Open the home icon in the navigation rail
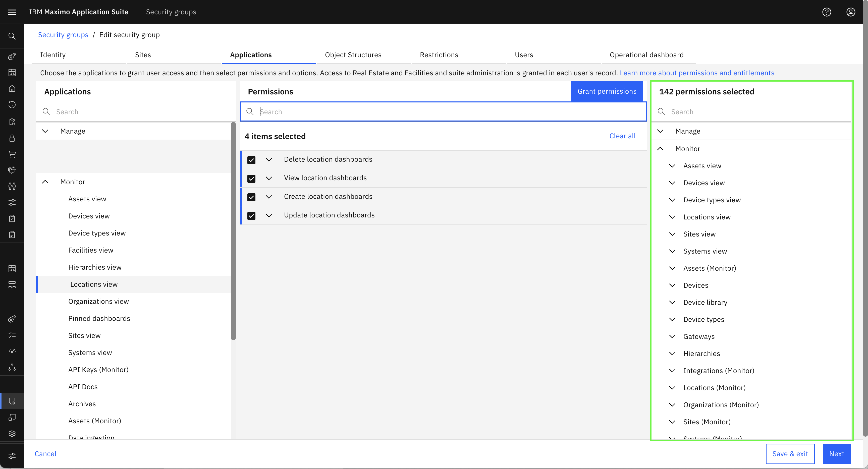This screenshot has height=469, width=868. click(12, 89)
